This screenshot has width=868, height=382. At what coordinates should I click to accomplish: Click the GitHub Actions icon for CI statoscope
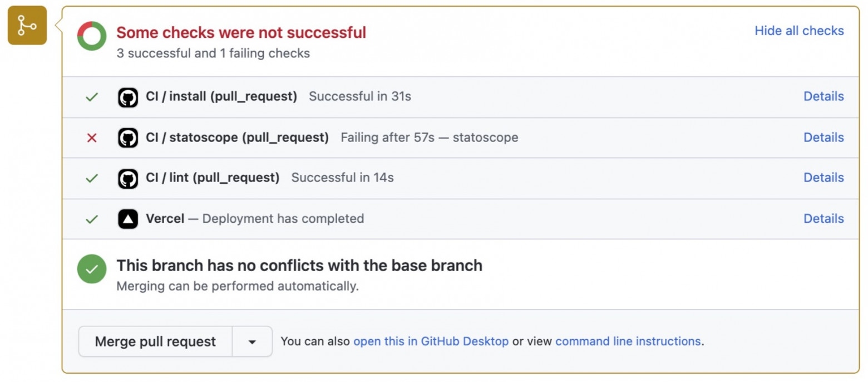pyautogui.click(x=128, y=137)
